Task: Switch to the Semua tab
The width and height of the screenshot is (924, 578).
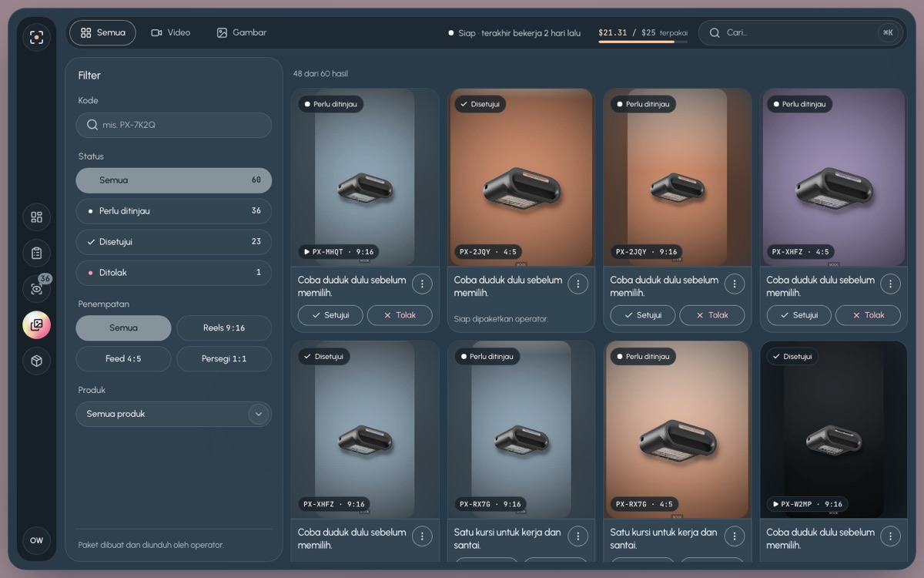Action: (102, 33)
